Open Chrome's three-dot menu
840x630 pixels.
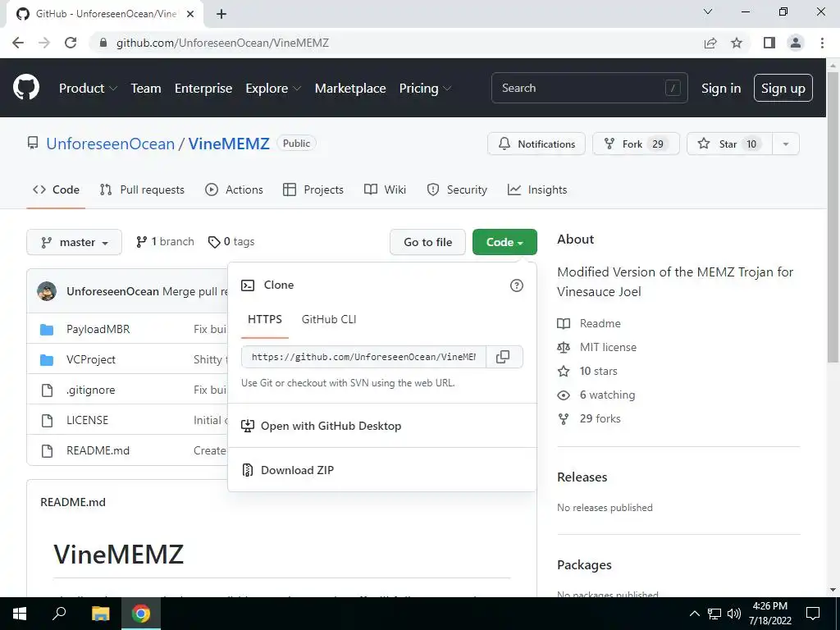coord(822,43)
